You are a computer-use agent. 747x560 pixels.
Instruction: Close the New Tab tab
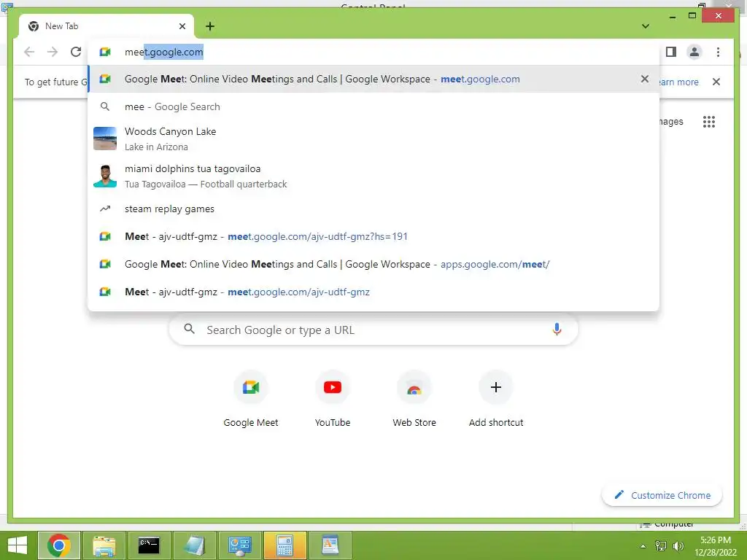pos(182,26)
